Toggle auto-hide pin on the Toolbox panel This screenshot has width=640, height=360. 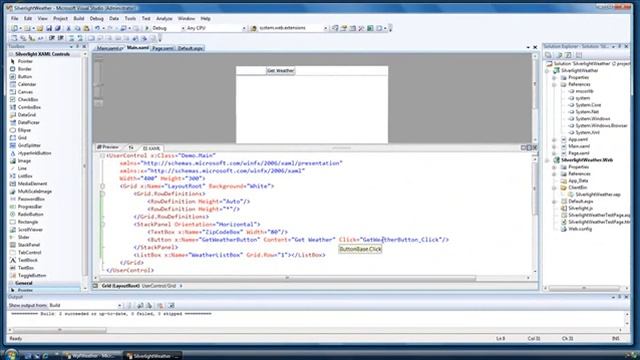coord(78,47)
